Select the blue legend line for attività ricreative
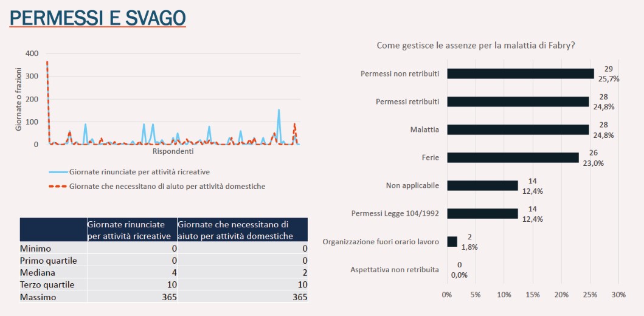 (58, 171)
